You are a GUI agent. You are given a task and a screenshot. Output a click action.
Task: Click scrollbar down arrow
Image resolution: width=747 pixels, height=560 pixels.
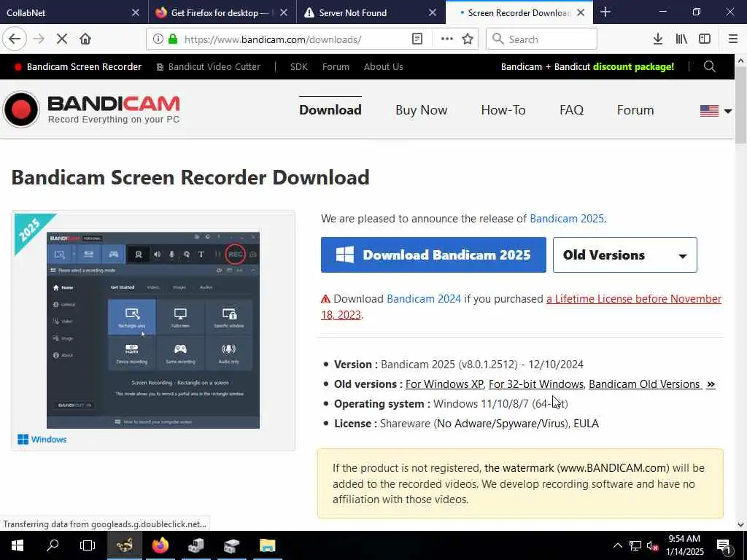[740, 525]
